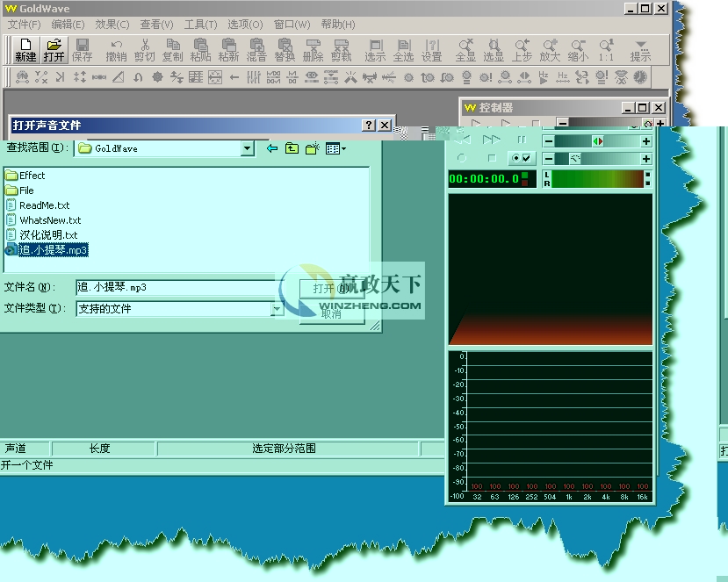The width and height of the screenshot is (728, 582).
Task: Click the 保存 (Save) toolbar button
Action: [x=83, y=50]
